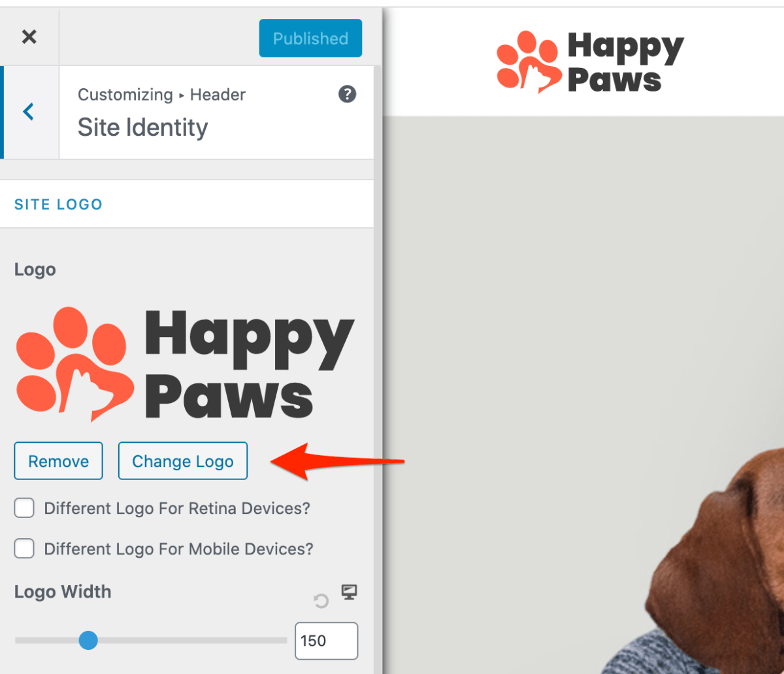Select the desktop device icon beside Logo Width

350,592
